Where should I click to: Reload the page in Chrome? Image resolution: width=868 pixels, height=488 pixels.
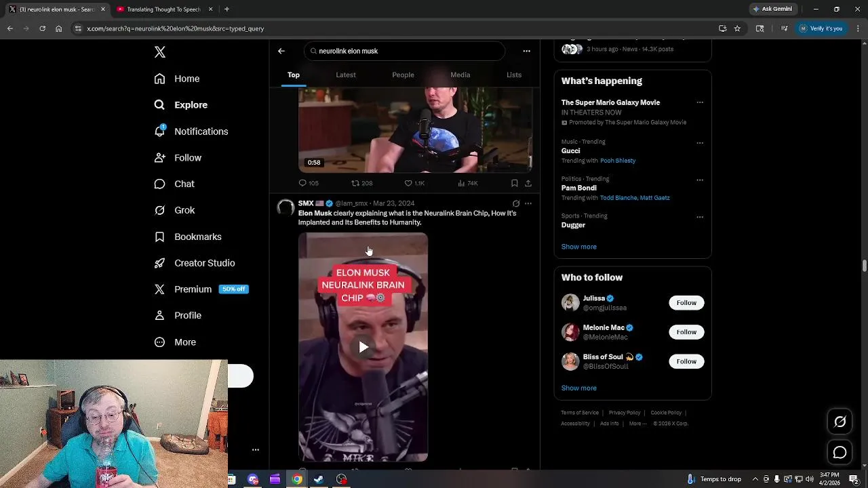click(42, 28)
